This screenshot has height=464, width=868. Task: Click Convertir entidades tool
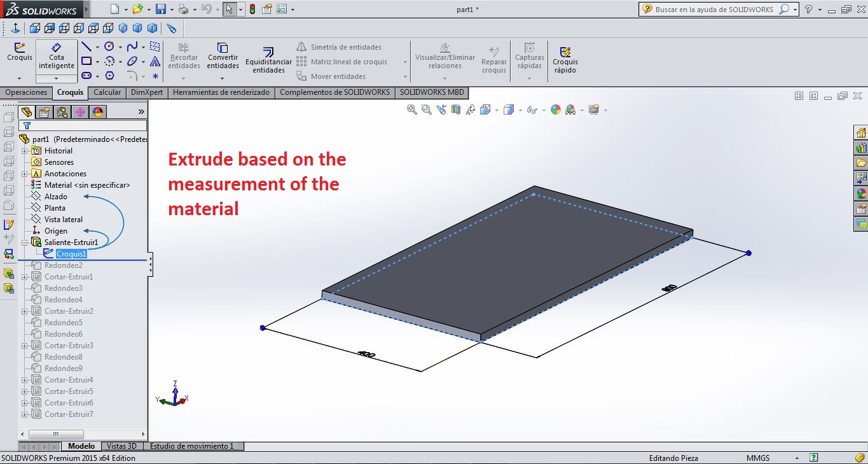click(223, 56)
